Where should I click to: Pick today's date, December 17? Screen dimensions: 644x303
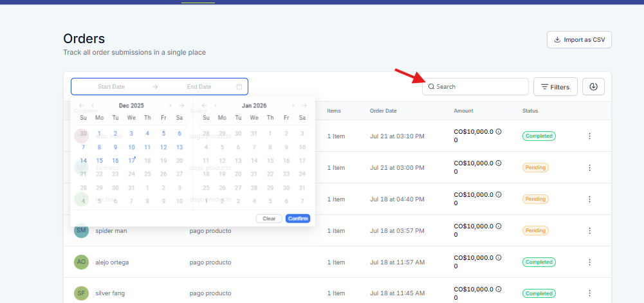[131, 161]
